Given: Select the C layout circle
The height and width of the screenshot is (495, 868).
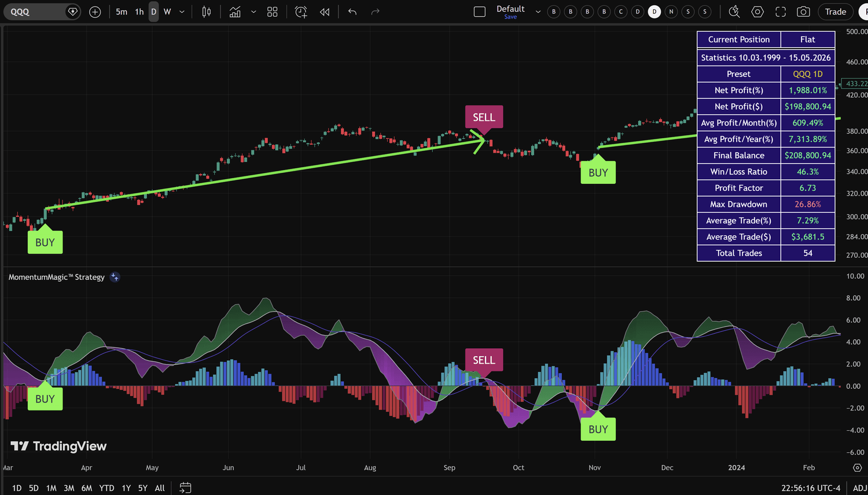Looking at the screenshot, I should tap(621, 12).
